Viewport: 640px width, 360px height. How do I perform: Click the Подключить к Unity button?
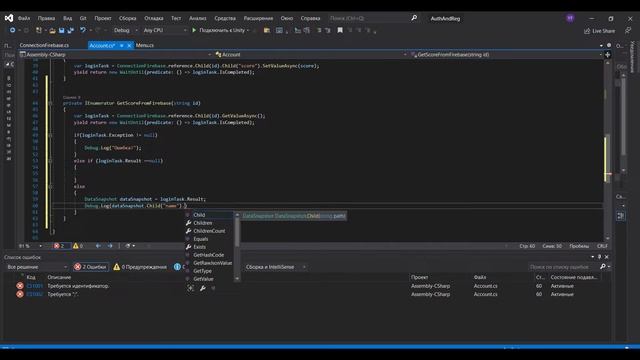(220, 31)
